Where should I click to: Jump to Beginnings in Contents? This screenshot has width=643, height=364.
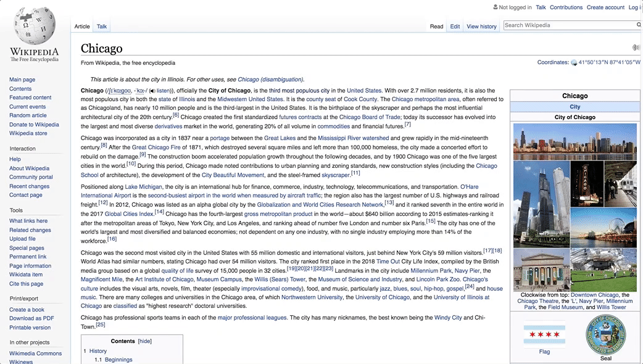[x=118, y=360]
